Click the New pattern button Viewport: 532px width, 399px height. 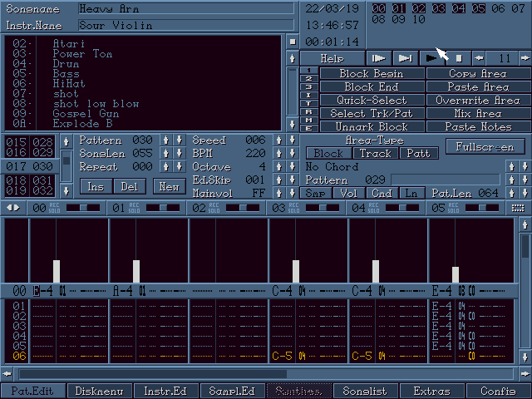pyautogui.click(x=169, y=186)
